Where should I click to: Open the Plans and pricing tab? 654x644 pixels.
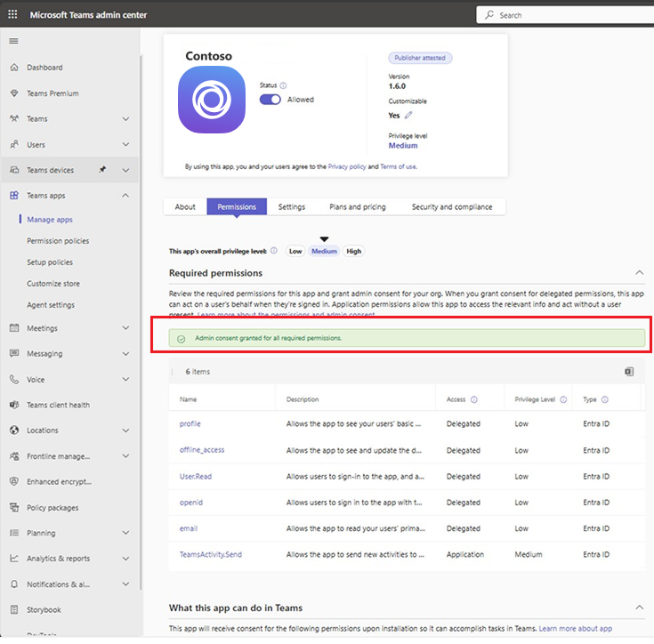[358, 206]
